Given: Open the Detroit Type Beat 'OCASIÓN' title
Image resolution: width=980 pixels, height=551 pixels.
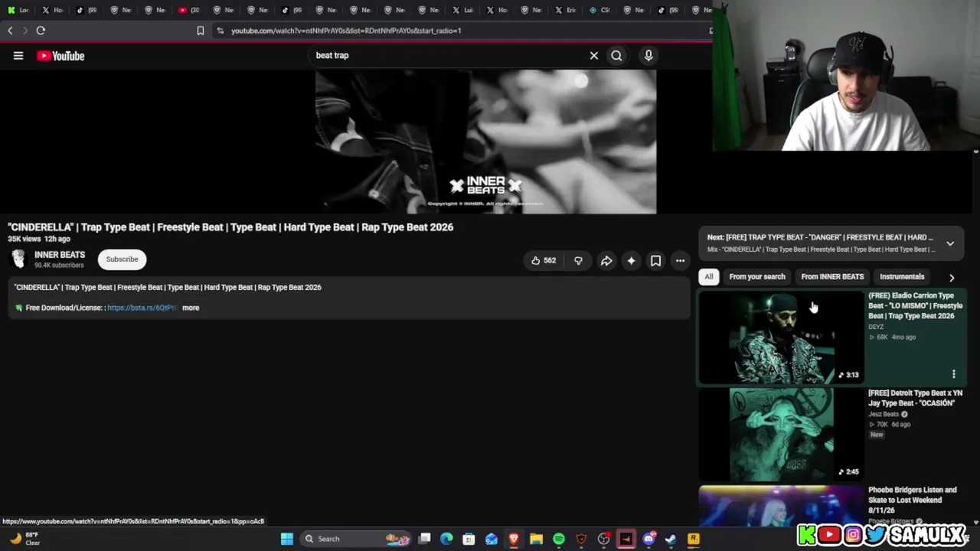Looking at the screenshot, I should (914, 398).
